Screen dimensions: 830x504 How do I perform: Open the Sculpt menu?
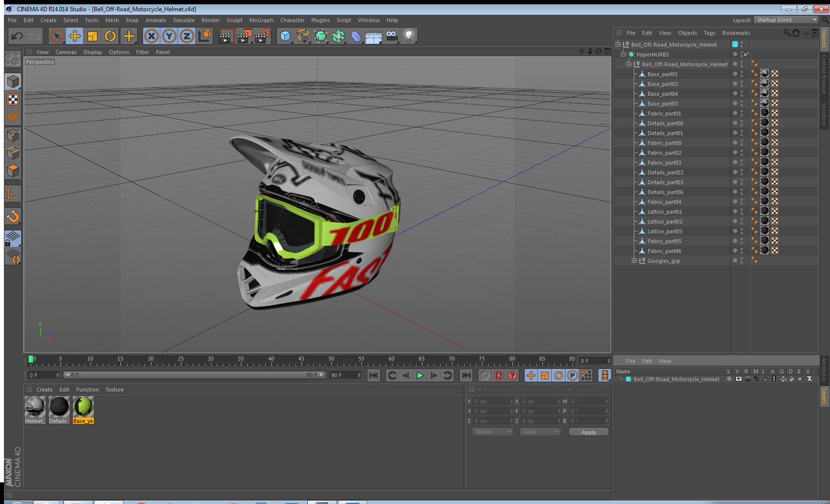click(x=235, y=20)
